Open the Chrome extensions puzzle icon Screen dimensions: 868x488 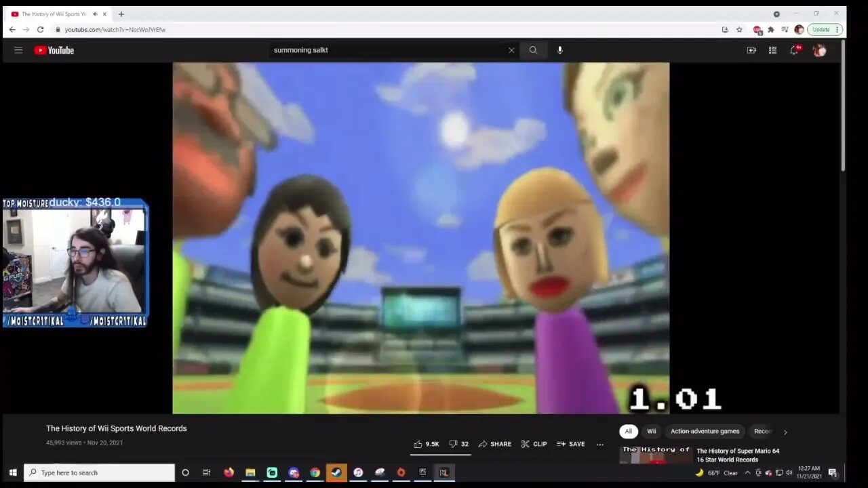point(771,30)
